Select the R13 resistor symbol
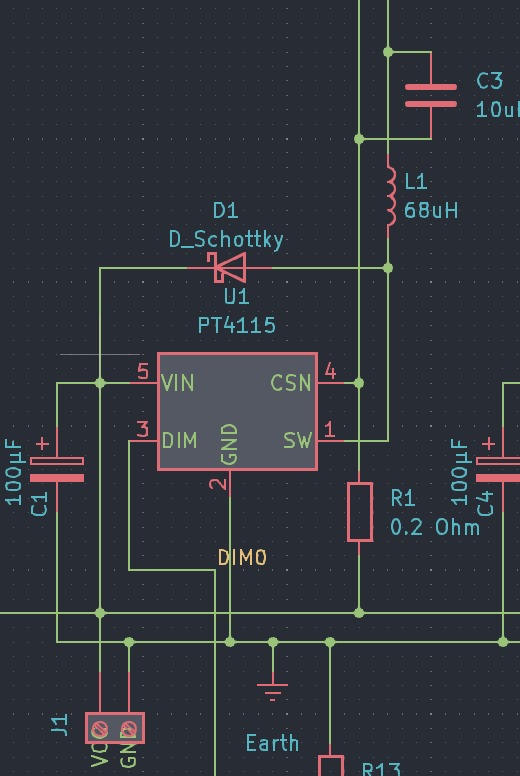The image size is (520, 776). (331, 766)
